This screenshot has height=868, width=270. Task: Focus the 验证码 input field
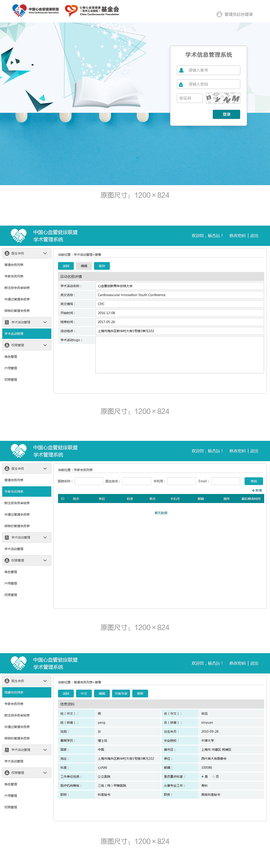[190, 98]
